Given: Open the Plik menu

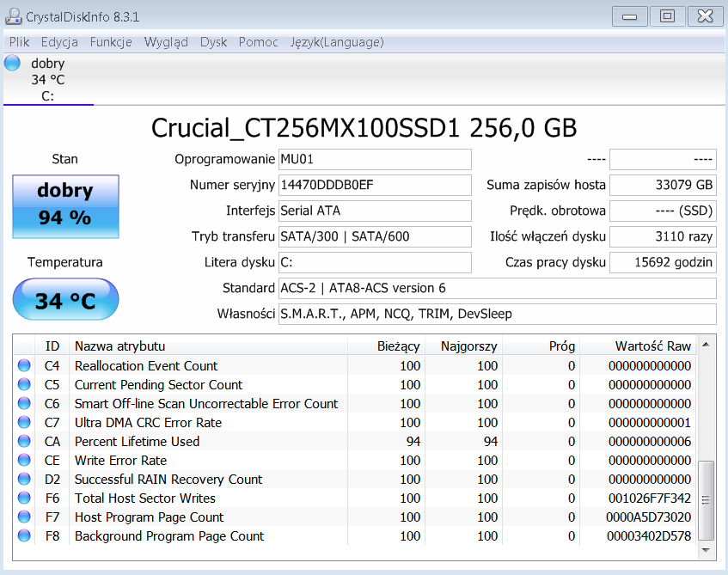Looking at the screenshot, I should 19,42.
